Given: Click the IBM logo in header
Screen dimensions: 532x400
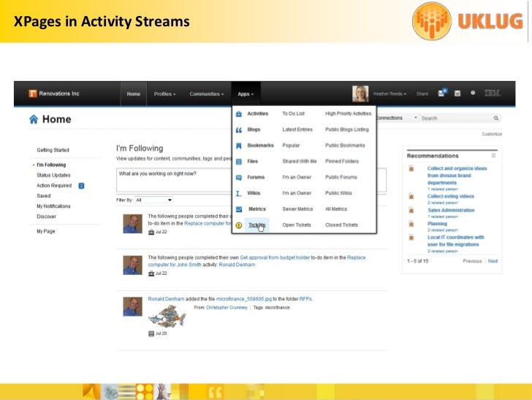Looking at the screenshot, I should coord(493,93).
